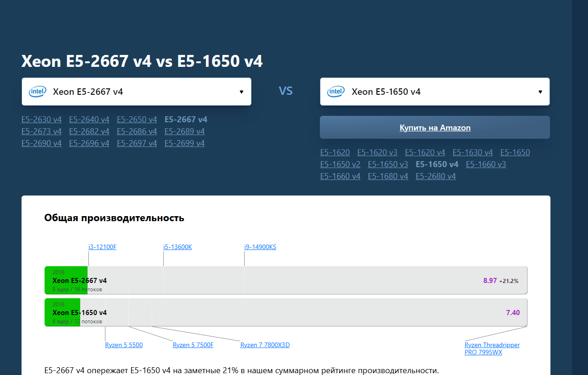Click the summary sentence about 21% advantage
588x375 pixels.
[242, 370]
